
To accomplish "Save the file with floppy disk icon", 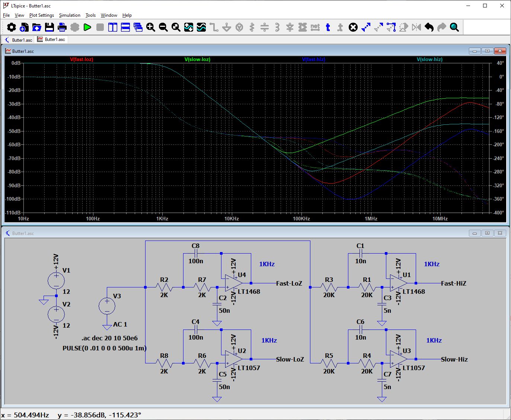I will [x=49, y=27].
